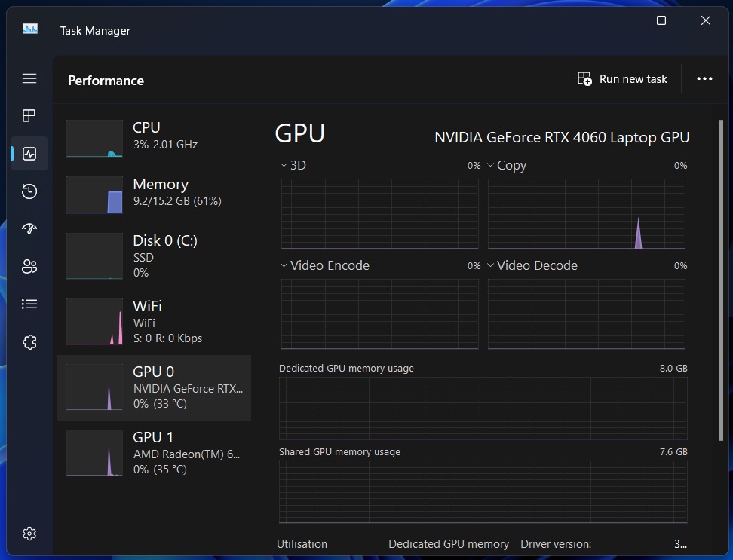
Task: Open the Users page icon
Action: click(29, 266)
